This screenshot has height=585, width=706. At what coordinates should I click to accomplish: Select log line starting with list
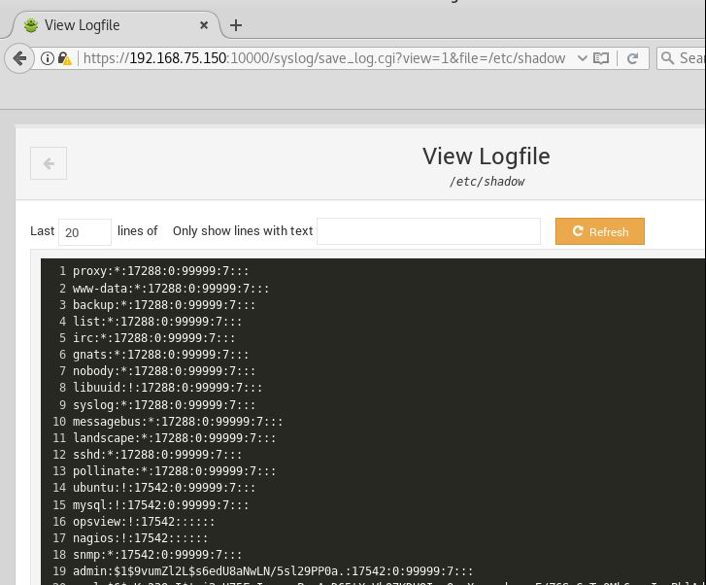click(157, 322)
